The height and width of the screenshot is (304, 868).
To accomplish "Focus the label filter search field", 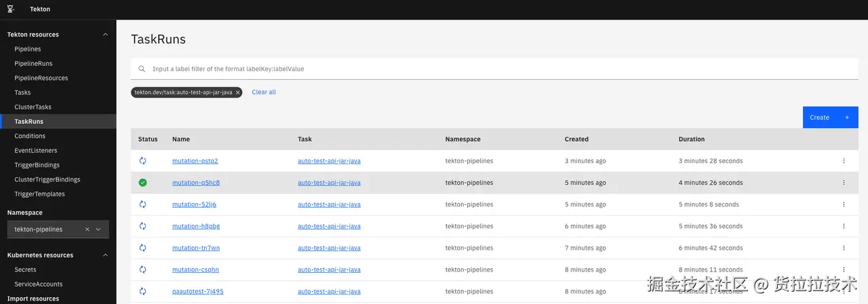I will coord(494,68).
